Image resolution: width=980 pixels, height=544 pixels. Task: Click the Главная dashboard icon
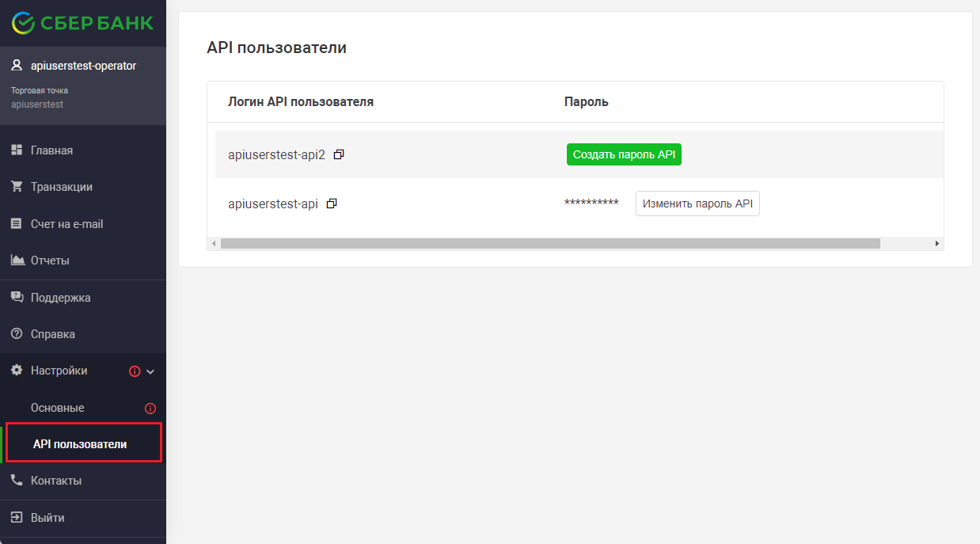point(17,150)
